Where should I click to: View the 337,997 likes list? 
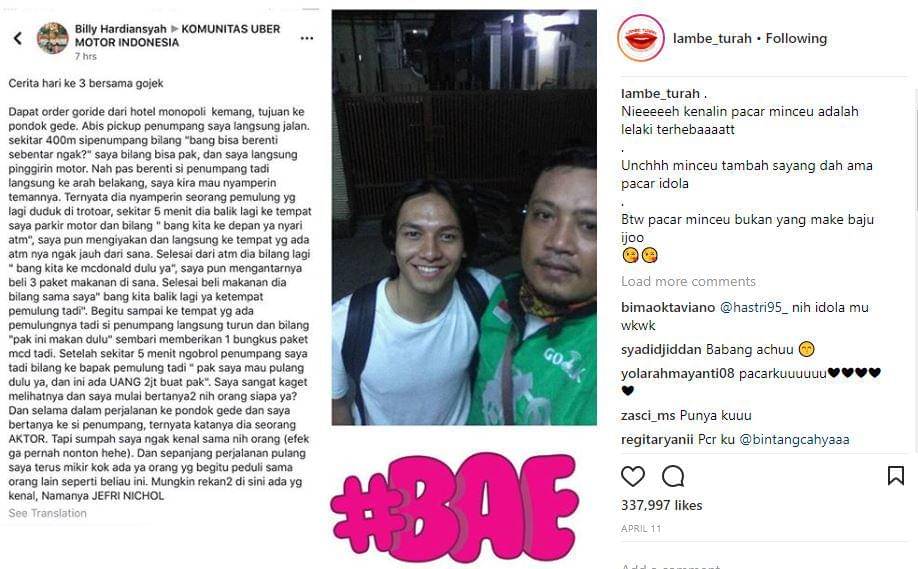(662, 505)
